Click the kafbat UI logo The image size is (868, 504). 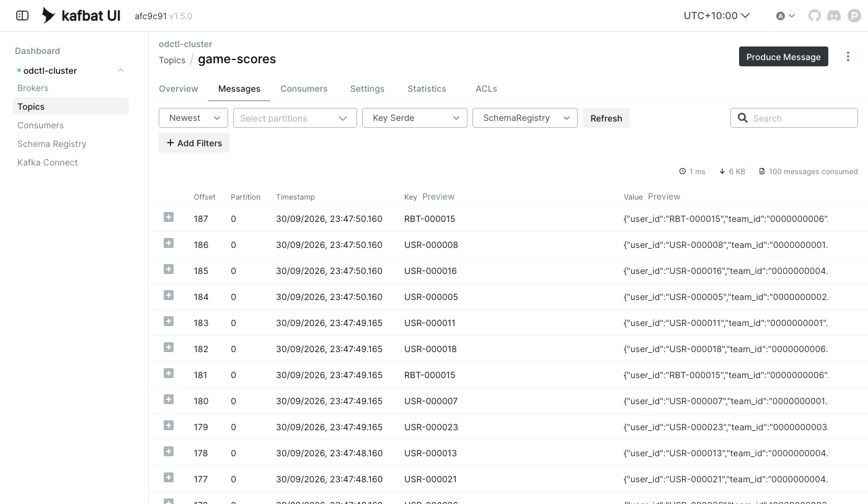(81, 15)
